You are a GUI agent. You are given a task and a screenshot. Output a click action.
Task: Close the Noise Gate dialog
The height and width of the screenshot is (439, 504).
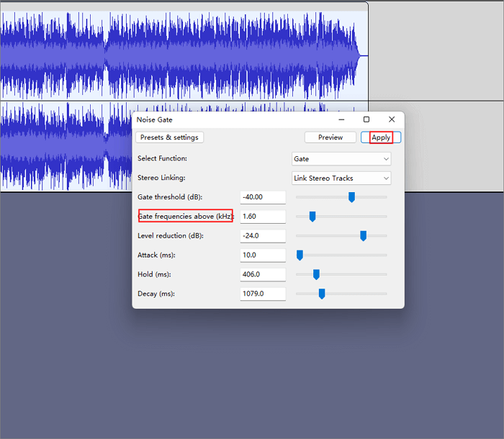tap(392, 119)
